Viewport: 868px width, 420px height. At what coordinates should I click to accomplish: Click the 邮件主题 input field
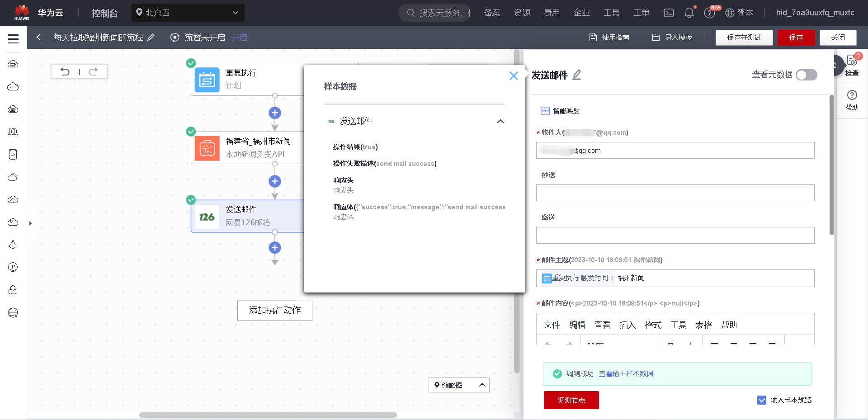[x=675, y=278]
